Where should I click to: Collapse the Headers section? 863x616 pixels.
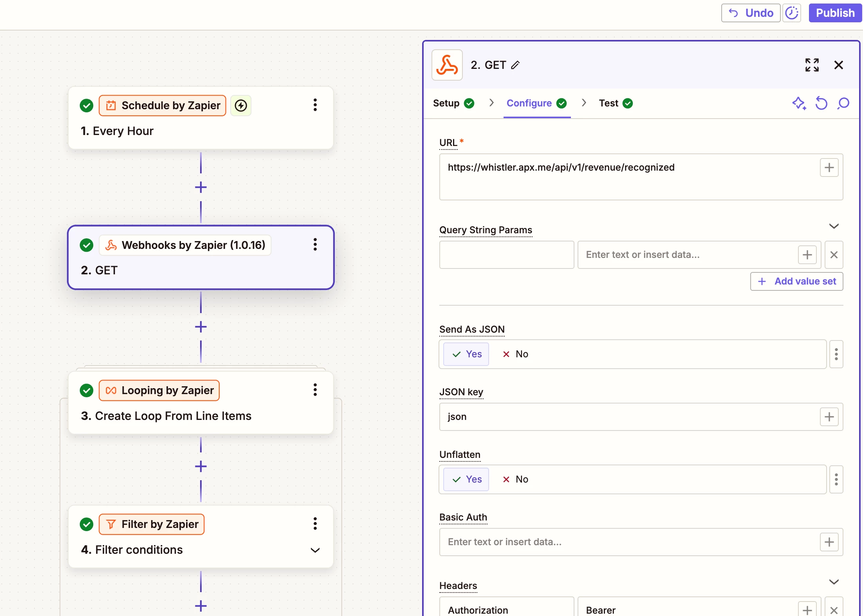pos(834,582)
